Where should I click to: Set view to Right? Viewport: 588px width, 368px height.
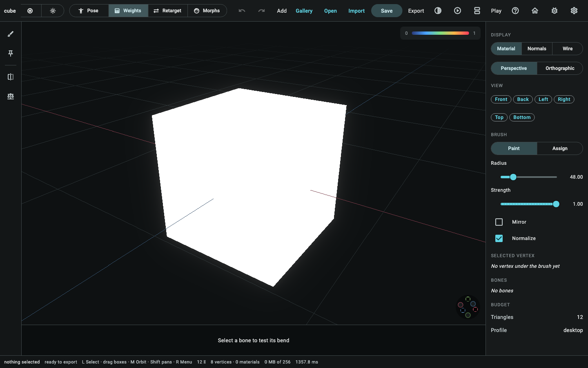[x=564, y=99]
